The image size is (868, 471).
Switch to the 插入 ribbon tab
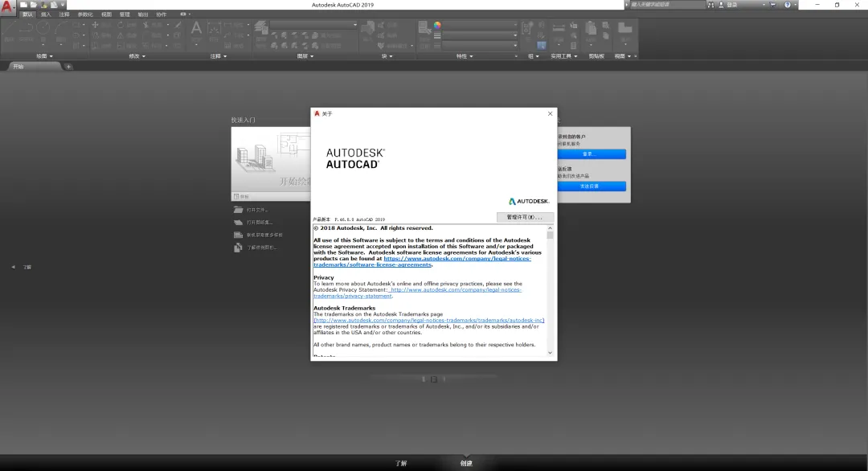46,14
